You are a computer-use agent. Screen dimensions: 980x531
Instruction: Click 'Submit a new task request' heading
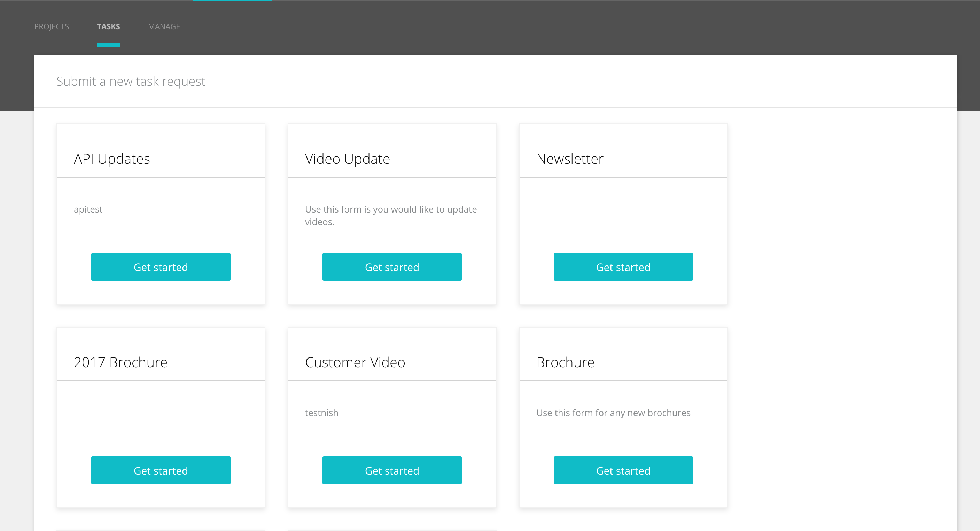(131, 82)
